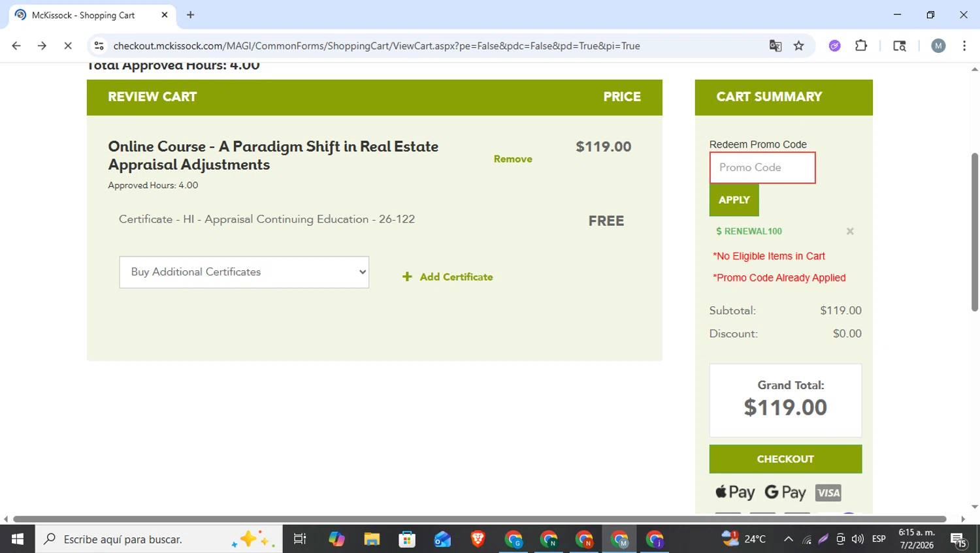Proceed with the CHECKOUT button
This screenshot has width=980, height=553.
pyautogui.click(x=785, y=459)
